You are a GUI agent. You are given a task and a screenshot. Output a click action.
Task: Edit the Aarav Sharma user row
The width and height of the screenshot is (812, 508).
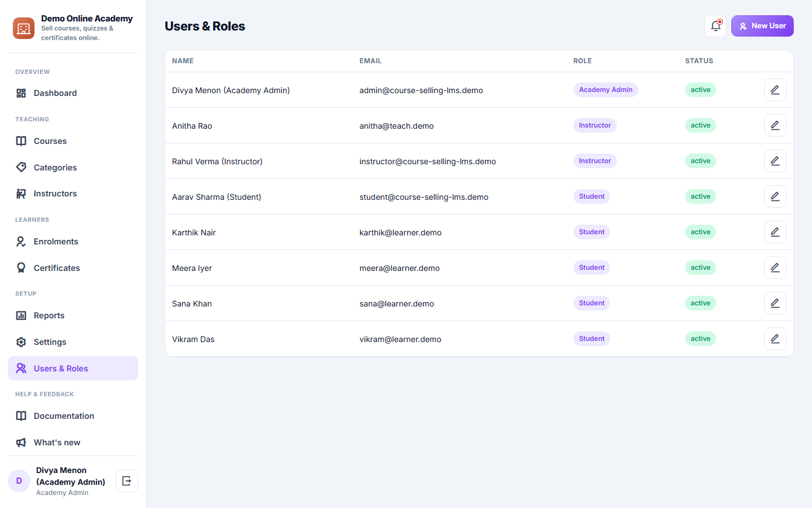775,196
